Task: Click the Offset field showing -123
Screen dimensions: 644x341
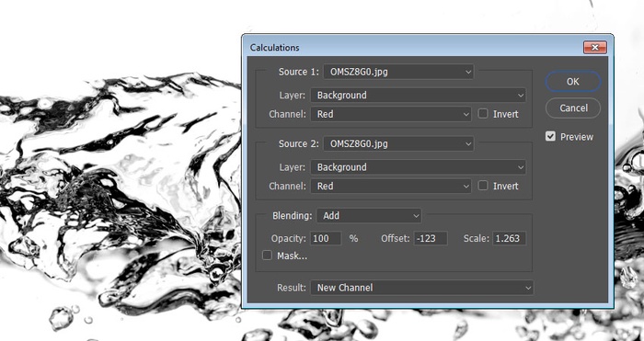Action: (x=431, y=238)
